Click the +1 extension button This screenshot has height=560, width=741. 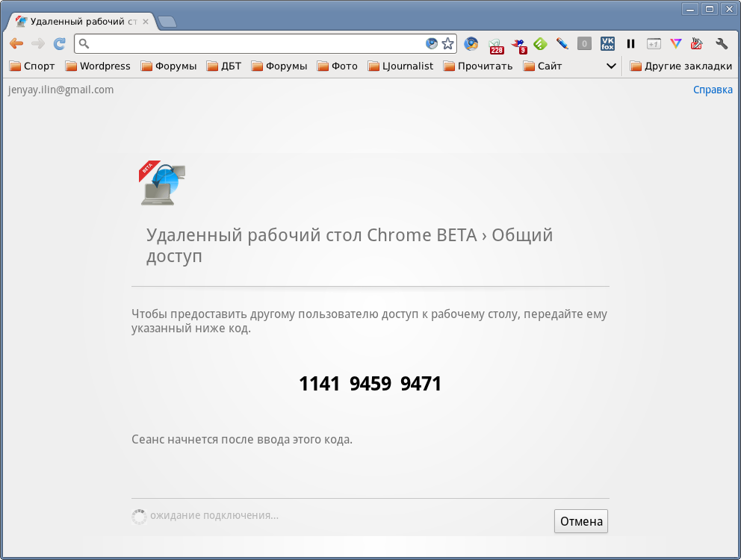coord(653,44)
